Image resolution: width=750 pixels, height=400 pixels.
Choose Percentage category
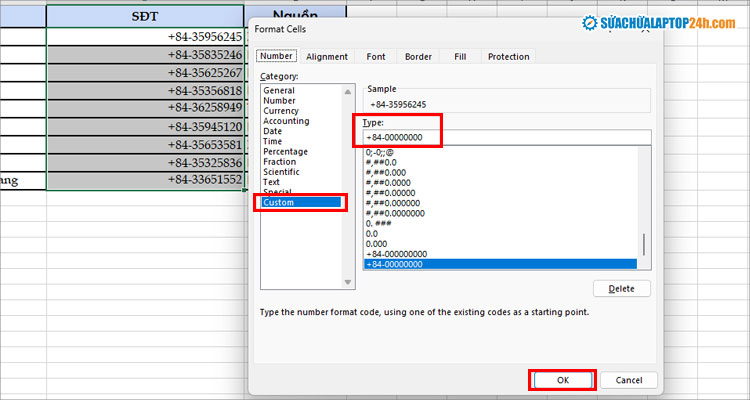point(285,151)
